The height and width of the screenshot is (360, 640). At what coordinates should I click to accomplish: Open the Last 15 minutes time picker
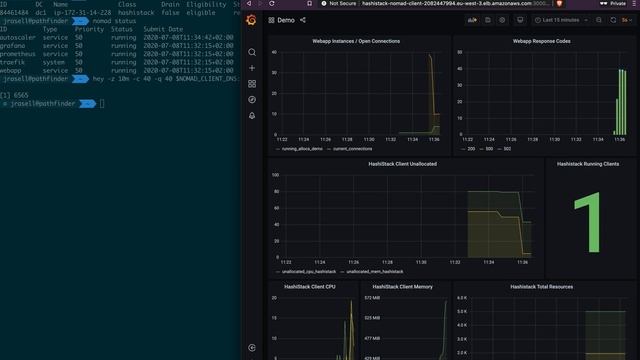pyautogui.click(x=561, y=20)
